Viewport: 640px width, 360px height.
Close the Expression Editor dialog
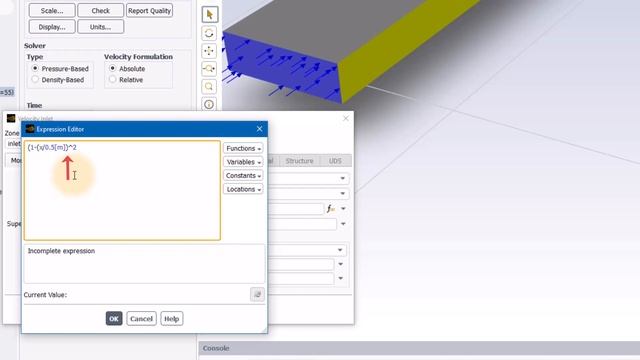260,129
